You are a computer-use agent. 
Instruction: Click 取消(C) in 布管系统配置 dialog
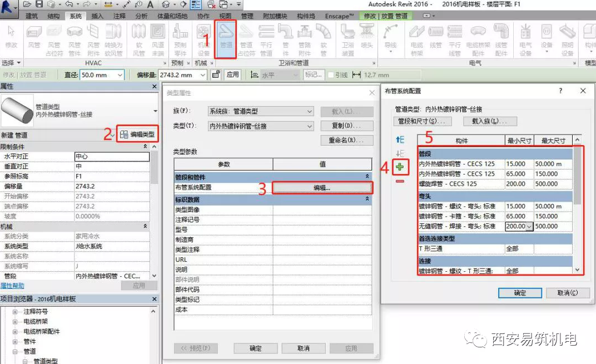(x=568, y=292)
